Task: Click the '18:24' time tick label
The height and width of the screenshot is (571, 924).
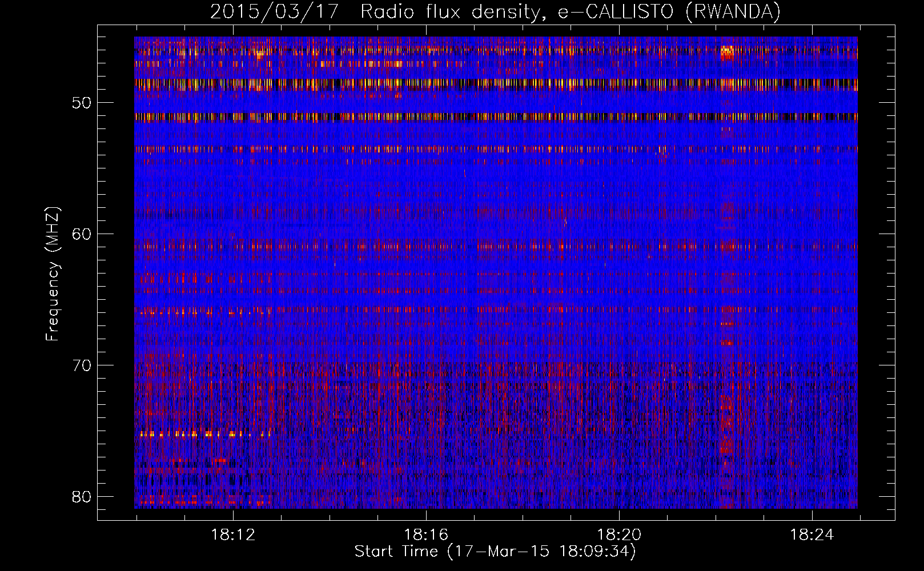Action: [x=812, y=535]
